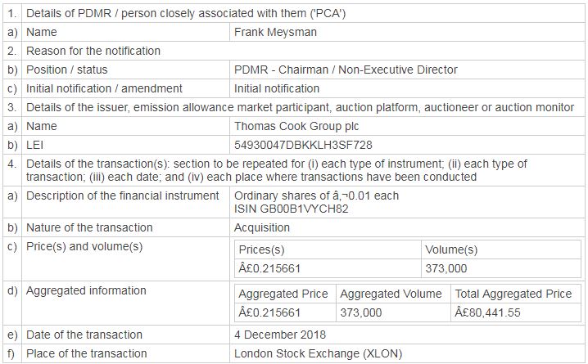Click the Prices(s) column header

tap(261, 249)
